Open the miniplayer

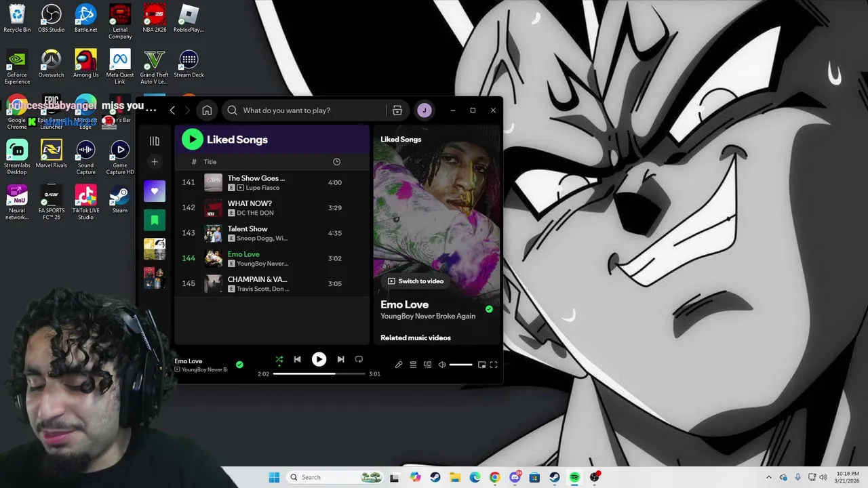[481, 365]
